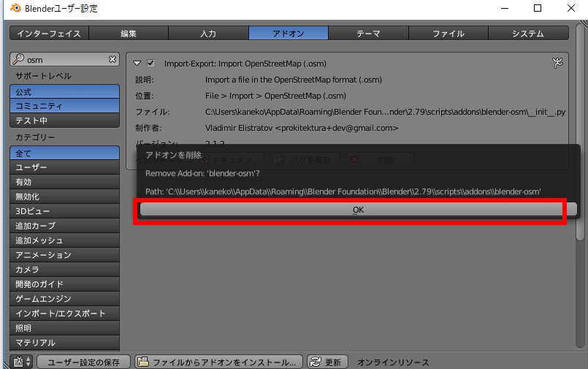Select the 照明 category
Image resolution: width=588 pixels, height=369 pixels.
[x=64, y=328]
